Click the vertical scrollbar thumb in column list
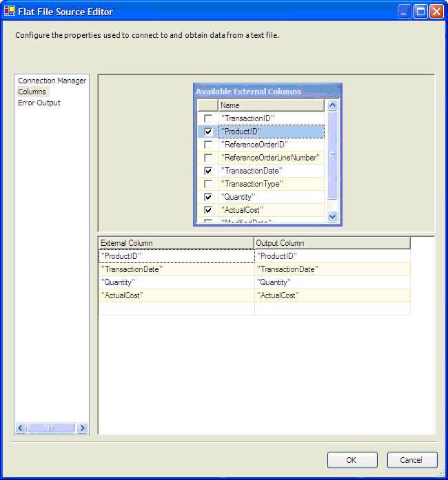448x480 pixels. coord(332,155)
